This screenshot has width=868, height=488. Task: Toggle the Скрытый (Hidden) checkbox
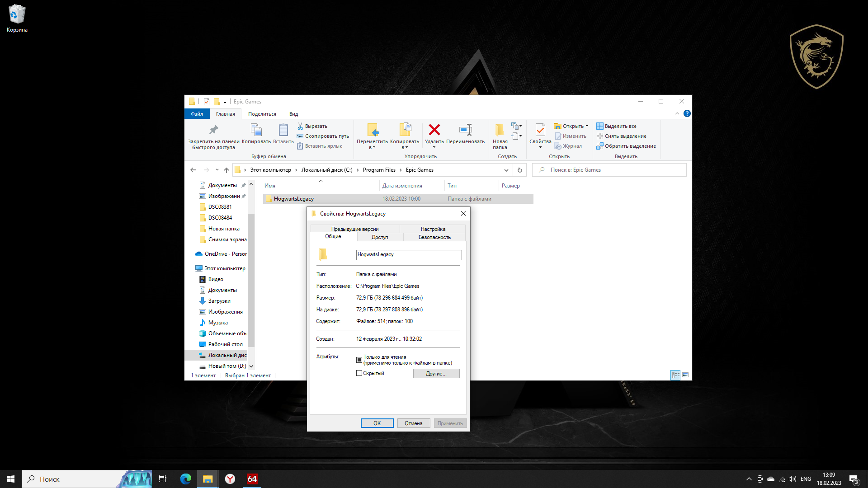coord(359,373)
